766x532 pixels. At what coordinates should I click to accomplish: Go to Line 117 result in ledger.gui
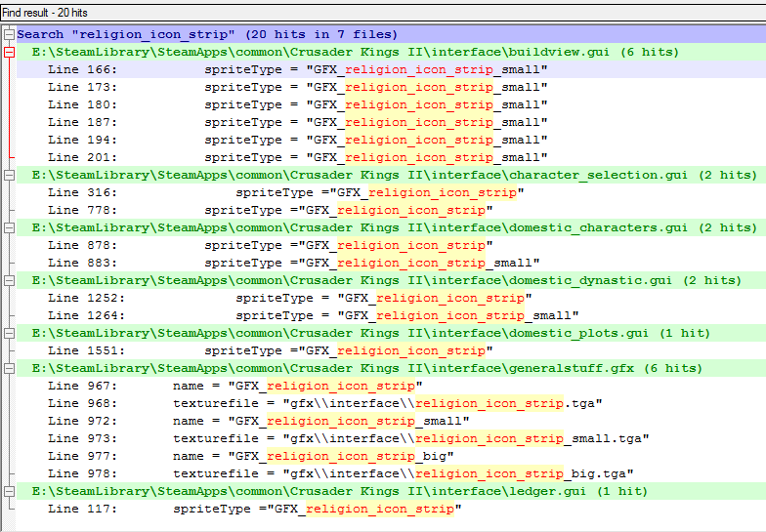coord(391,510)
